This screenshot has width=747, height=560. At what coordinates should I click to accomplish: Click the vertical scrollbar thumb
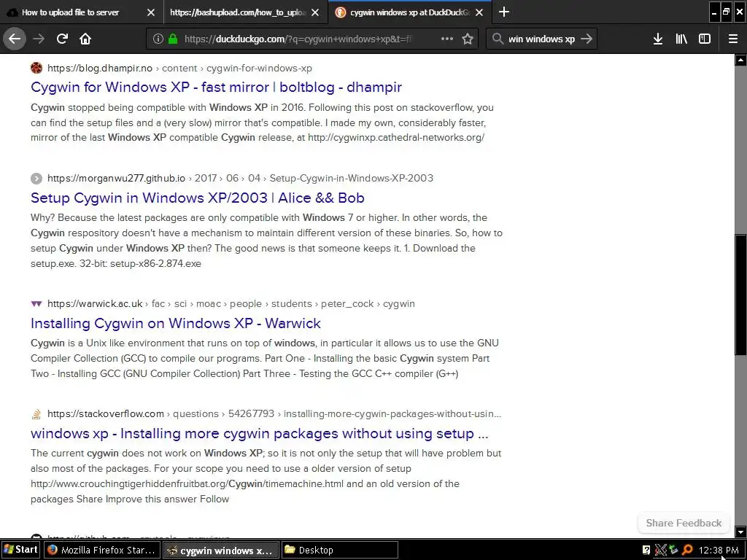point(740,295)
